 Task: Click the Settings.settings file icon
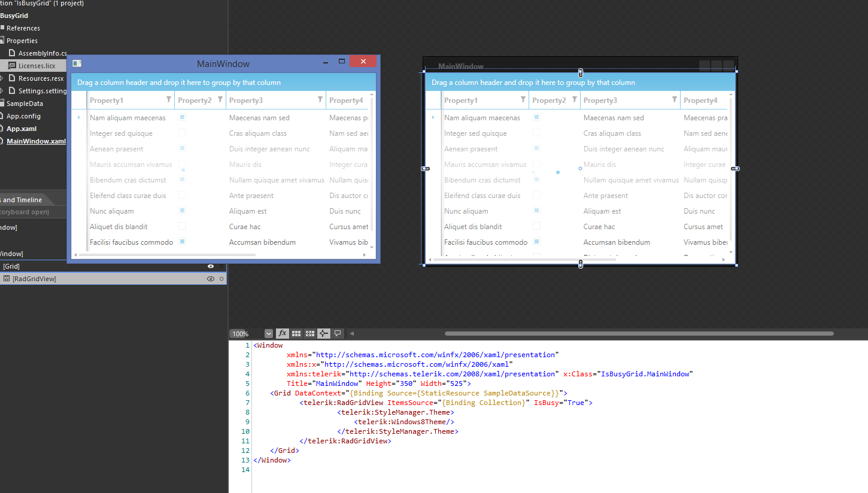click(12, 91)
